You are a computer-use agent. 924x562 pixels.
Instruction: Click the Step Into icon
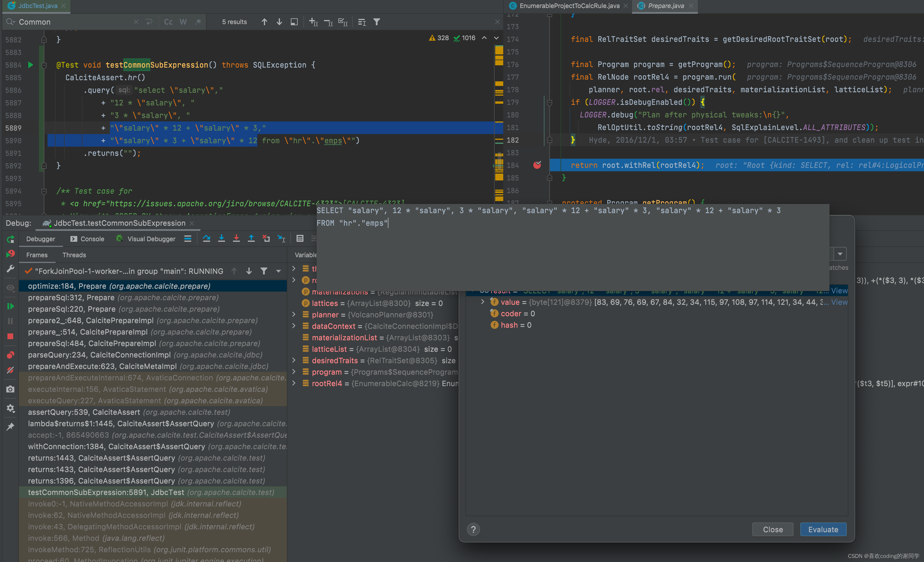tap(221, 239)
